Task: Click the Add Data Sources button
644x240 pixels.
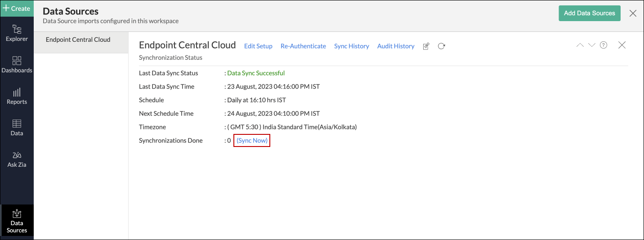Action: 589,13
